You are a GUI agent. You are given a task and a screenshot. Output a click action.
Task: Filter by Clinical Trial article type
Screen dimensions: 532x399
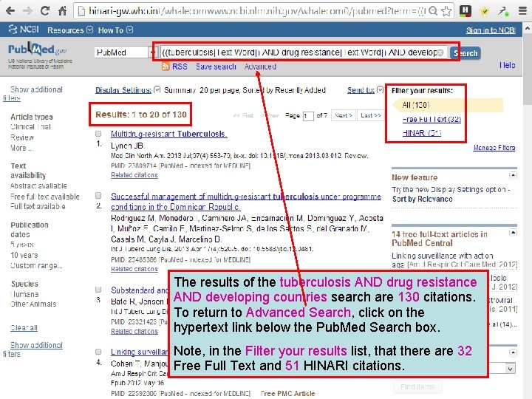pos(30,126)
